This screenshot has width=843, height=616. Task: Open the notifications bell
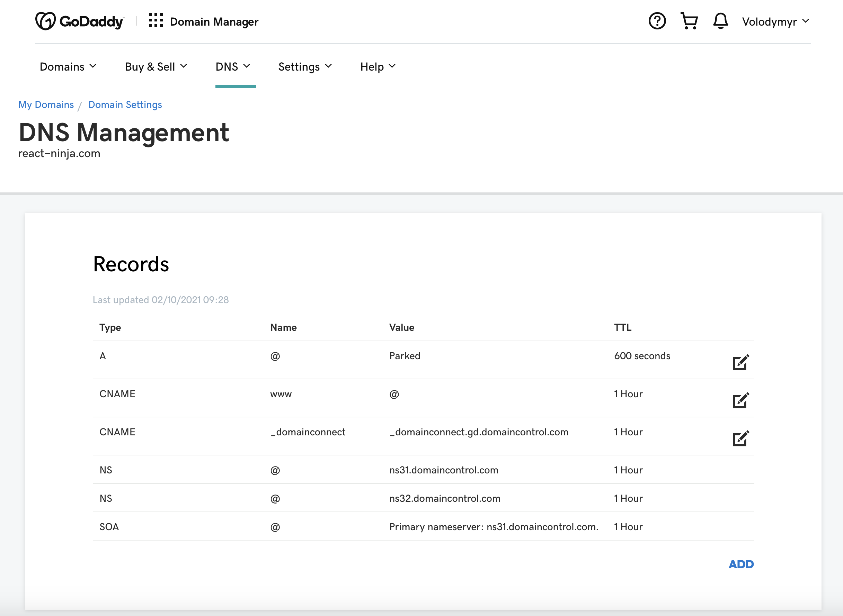720,21
